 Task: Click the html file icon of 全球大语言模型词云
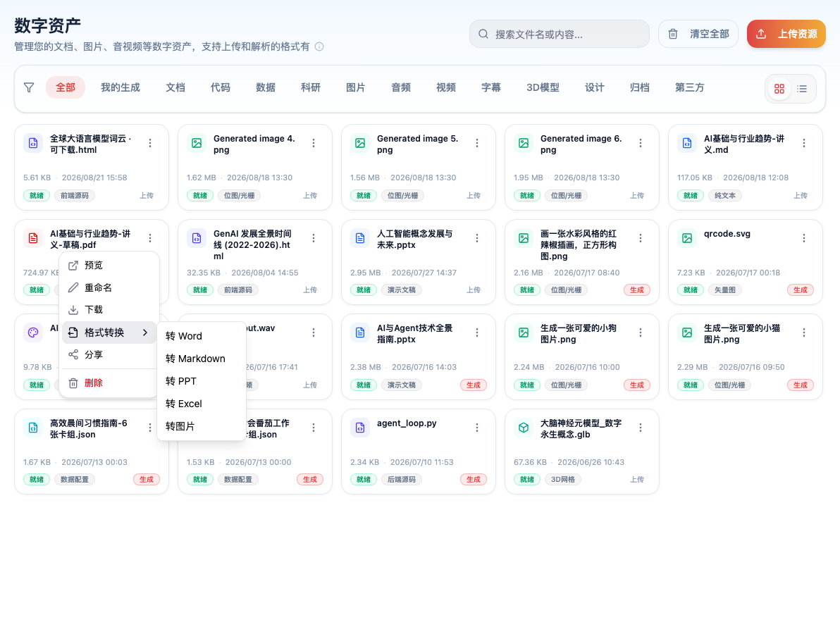[33, 143]
